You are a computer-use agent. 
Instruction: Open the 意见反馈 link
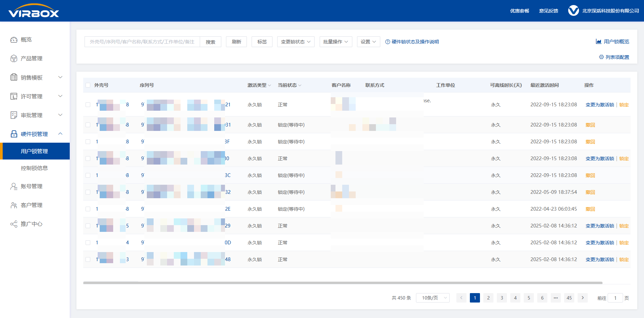(548, 11)
